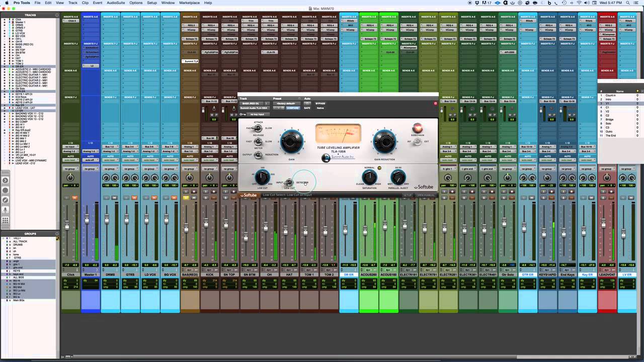Click the Safe button in plugin header
The image size is (644, 362).
click(x=306, y=108)
